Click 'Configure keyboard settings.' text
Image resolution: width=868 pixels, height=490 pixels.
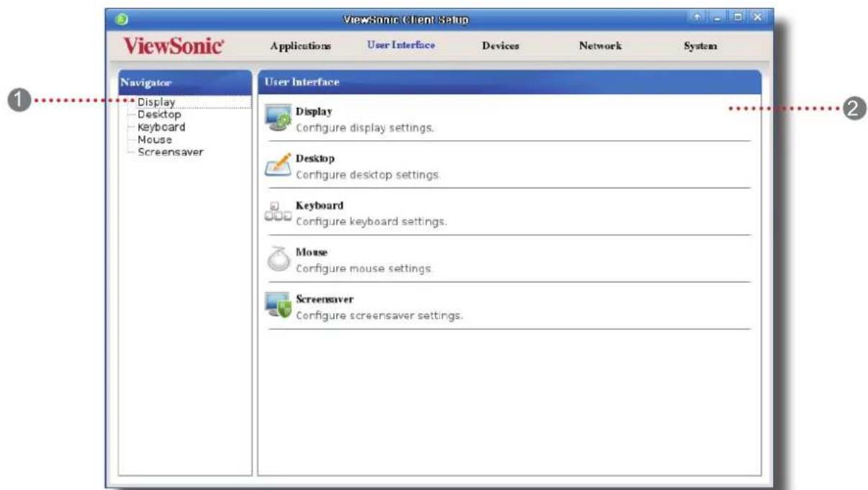tap(371, 222)
